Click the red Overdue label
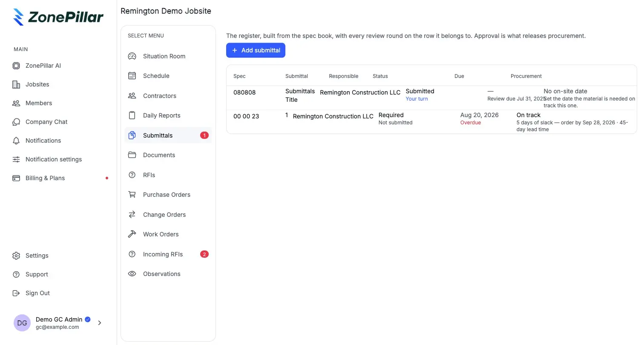 [471, 123]
